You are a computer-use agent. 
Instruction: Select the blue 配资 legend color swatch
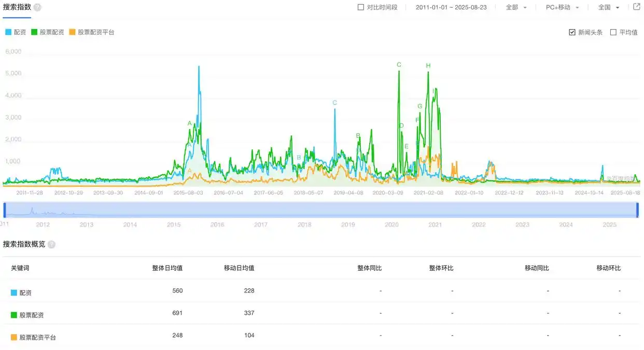8,32
